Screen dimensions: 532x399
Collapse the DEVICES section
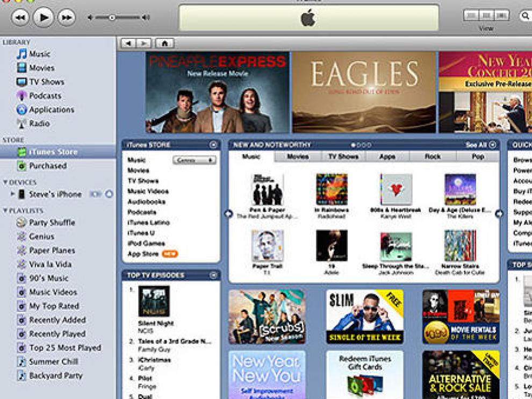tap(5, 182)
